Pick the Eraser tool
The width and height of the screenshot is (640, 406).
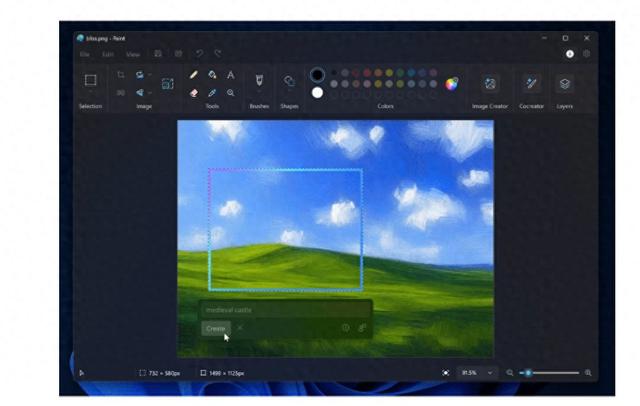pyautogui.click(x=194, y=92)
